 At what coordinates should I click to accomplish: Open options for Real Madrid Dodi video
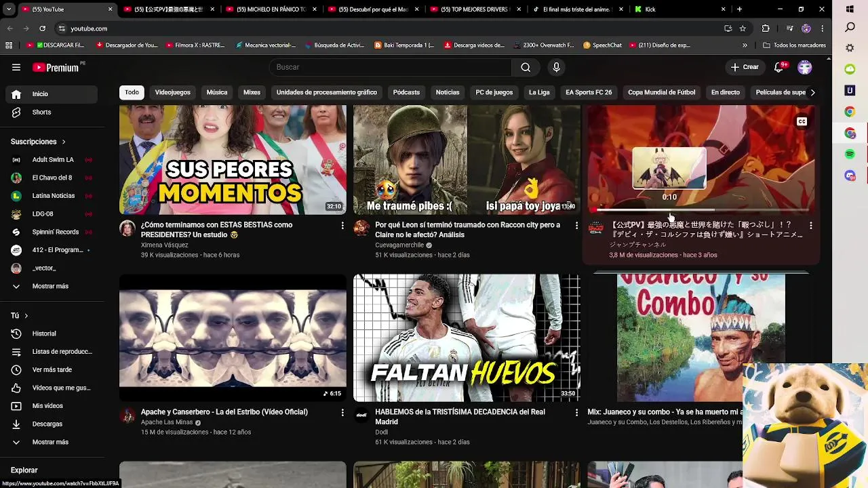[x=576, y=412]
